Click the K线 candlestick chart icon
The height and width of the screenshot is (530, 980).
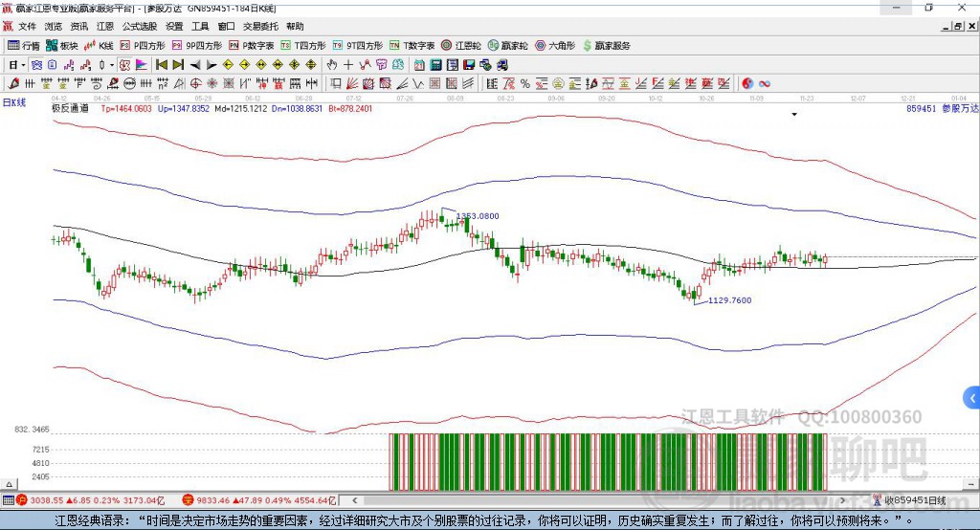(100, 45)
